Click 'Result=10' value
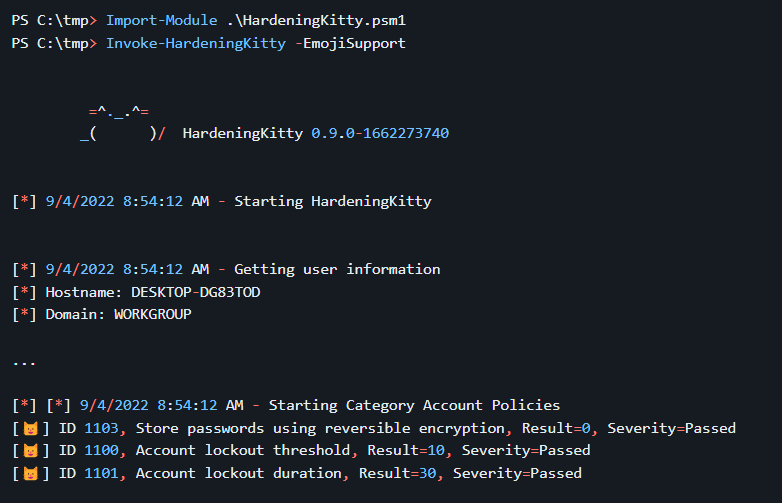The height and width of the screenshot is (503, 782). click(x=406, y=451)
